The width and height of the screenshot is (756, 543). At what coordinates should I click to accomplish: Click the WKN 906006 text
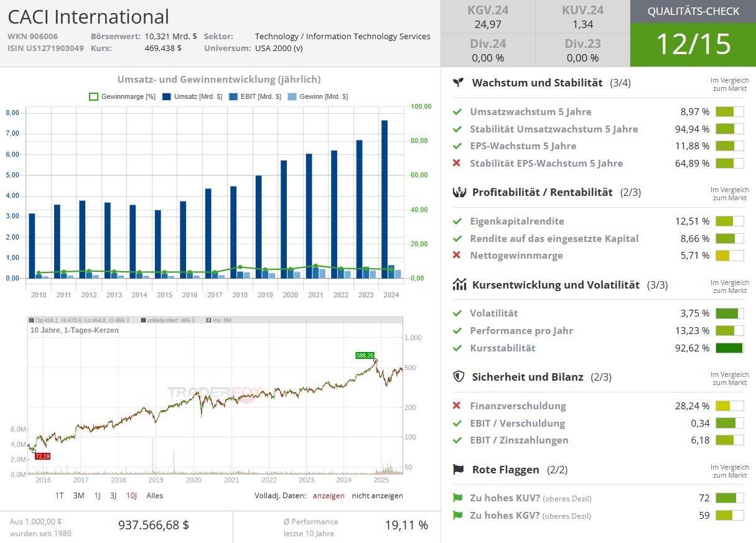tap(32, 36)
